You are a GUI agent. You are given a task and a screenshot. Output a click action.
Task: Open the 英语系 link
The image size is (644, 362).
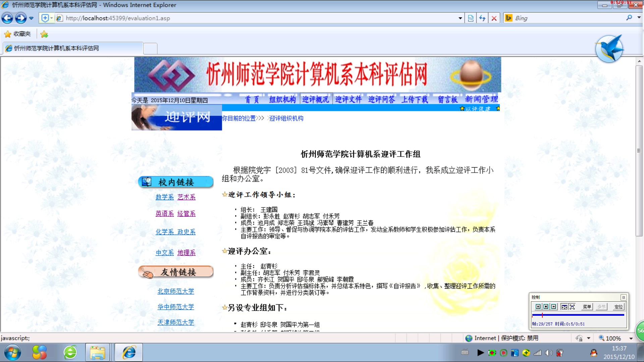(165, 214)
